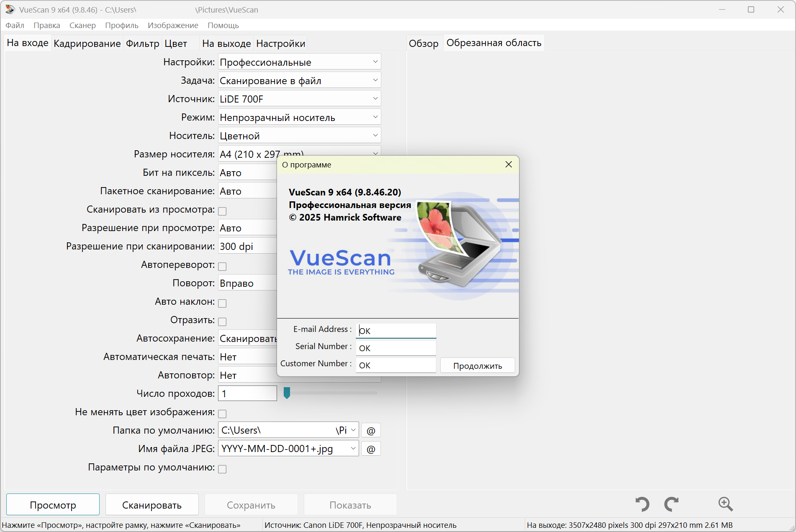Open the 'Поворот' dropdown (Вправо)

pos(247,283)
